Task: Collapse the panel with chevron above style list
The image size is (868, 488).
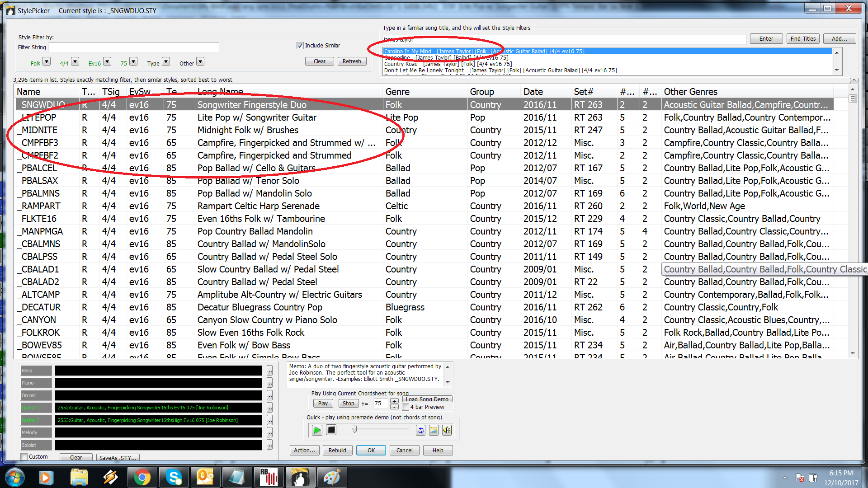Action: (854, 80)
